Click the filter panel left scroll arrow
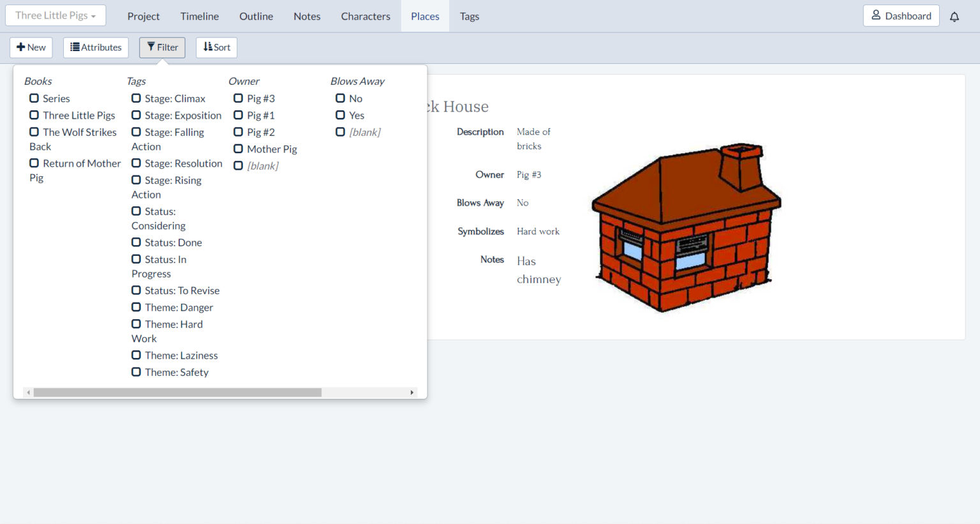Screen dimensions: 980x524 pyautogui.click(x=29, y=393)
